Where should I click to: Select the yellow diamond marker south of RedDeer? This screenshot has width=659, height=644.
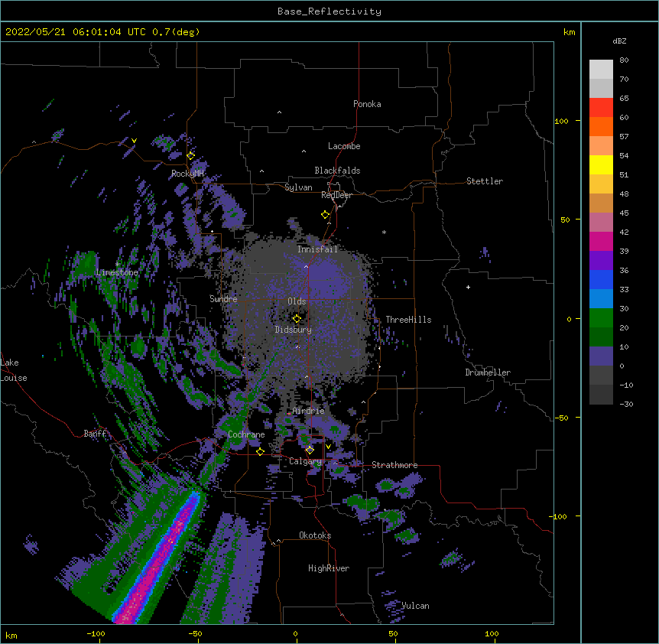(x=326, y=215)
